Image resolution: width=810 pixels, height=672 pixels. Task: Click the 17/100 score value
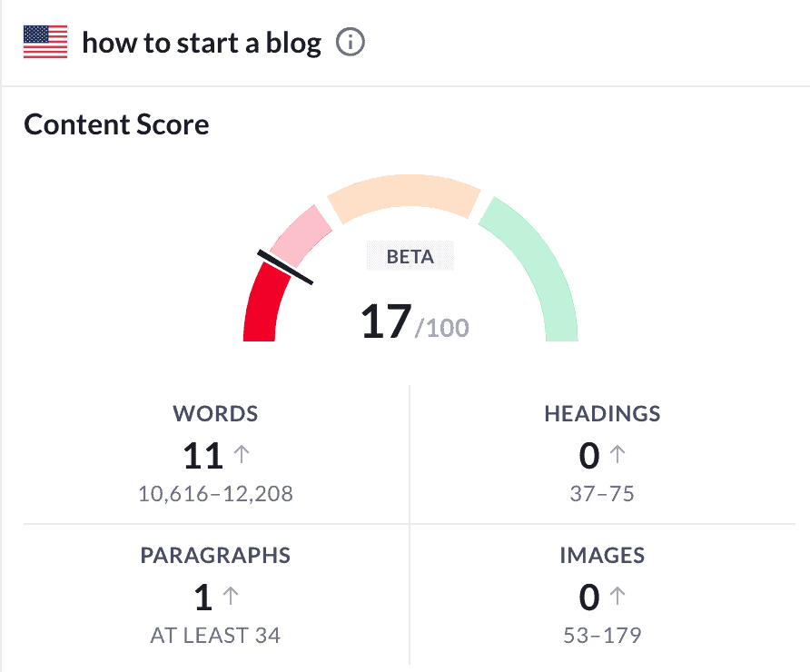[x=414, y=322]
